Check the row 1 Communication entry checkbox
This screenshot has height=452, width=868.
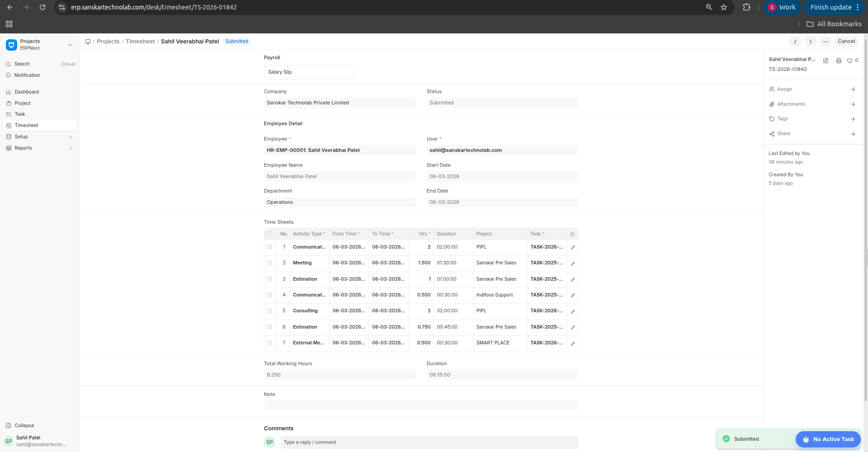pyautogui.click(x=270, y=247)
